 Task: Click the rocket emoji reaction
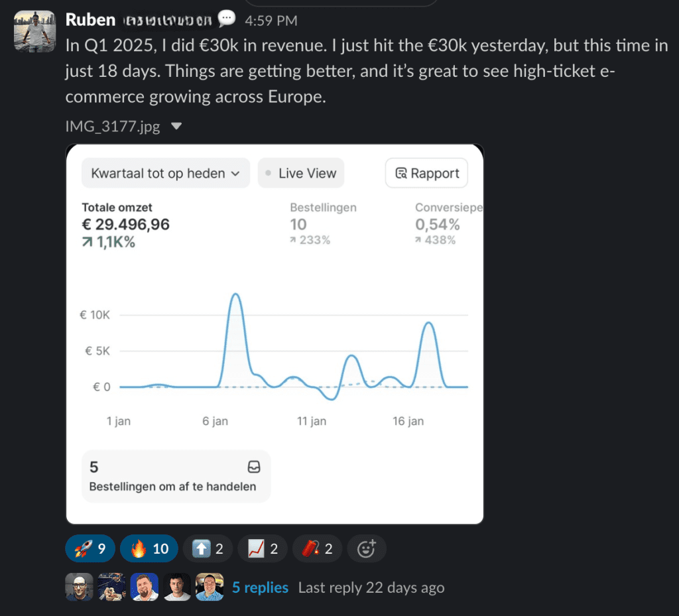click(x=89, y=548)
